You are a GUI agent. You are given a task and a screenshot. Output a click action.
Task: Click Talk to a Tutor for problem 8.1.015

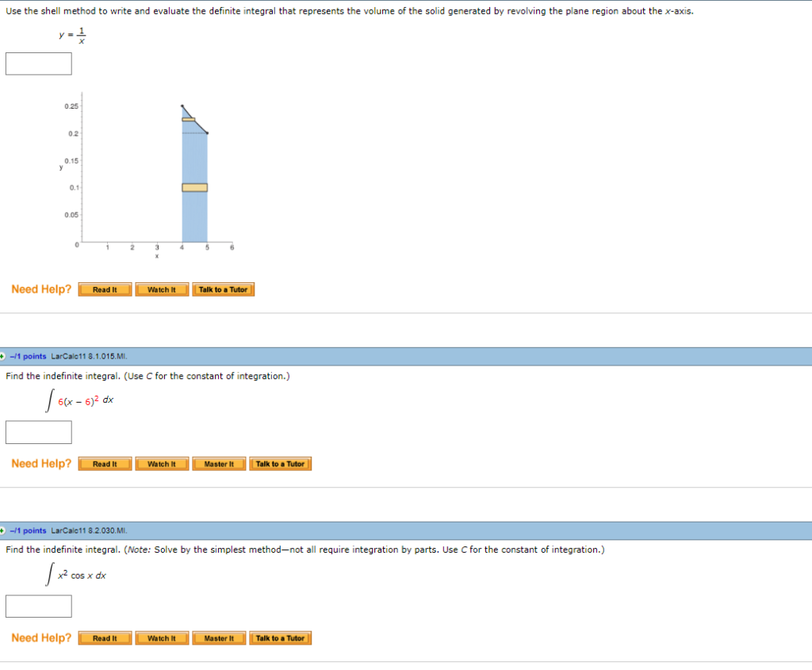[280, 464]
